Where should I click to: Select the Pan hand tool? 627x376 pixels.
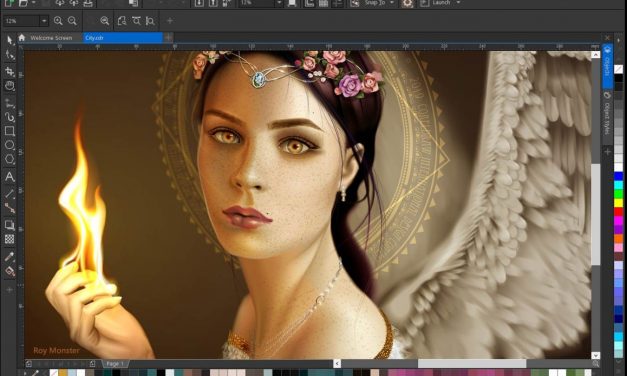coord(10,86)
